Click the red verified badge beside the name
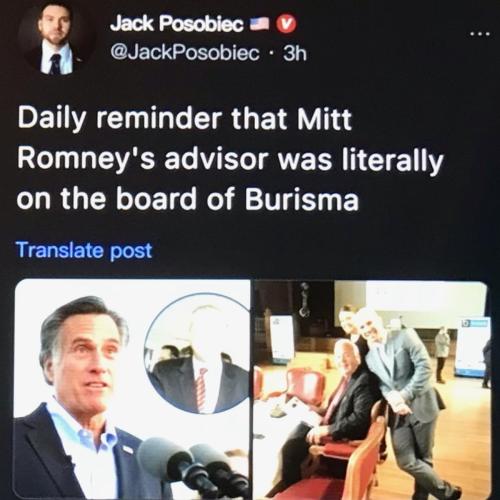 pyautogui.click(x=287, y=24)
